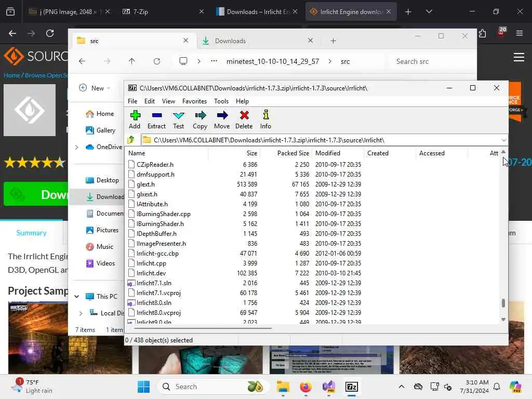Click the scroll-down arrow of the 7-Zip file list

(503, 320)
